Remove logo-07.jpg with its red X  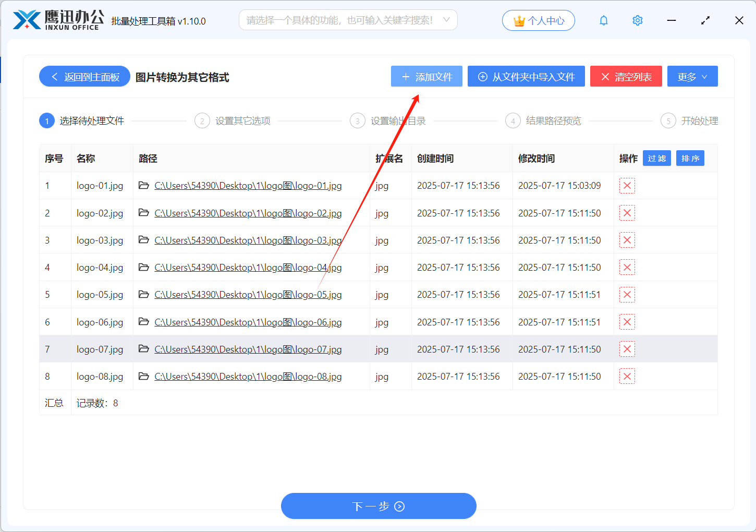point(627,349)
